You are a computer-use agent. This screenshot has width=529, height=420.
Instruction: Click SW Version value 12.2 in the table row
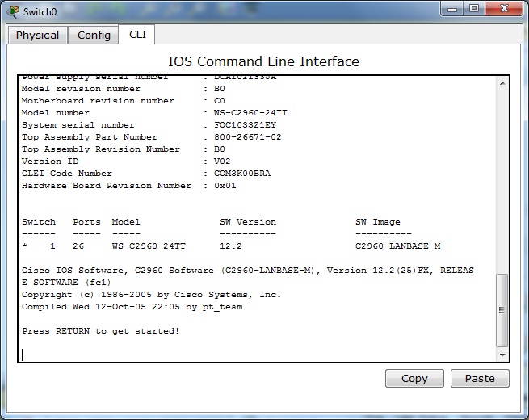(x=231, y=246)
